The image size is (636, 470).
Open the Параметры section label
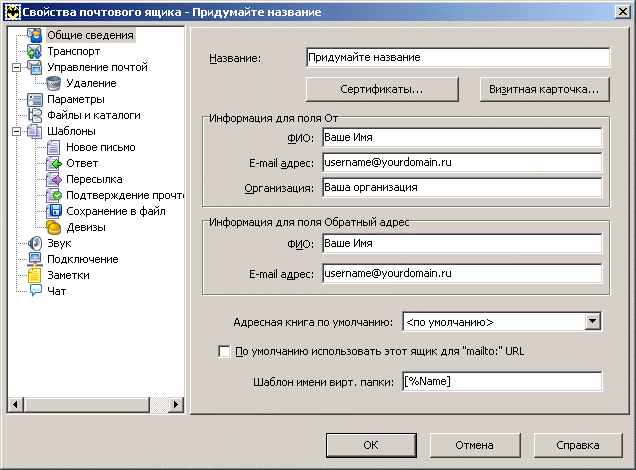[76, 99]
